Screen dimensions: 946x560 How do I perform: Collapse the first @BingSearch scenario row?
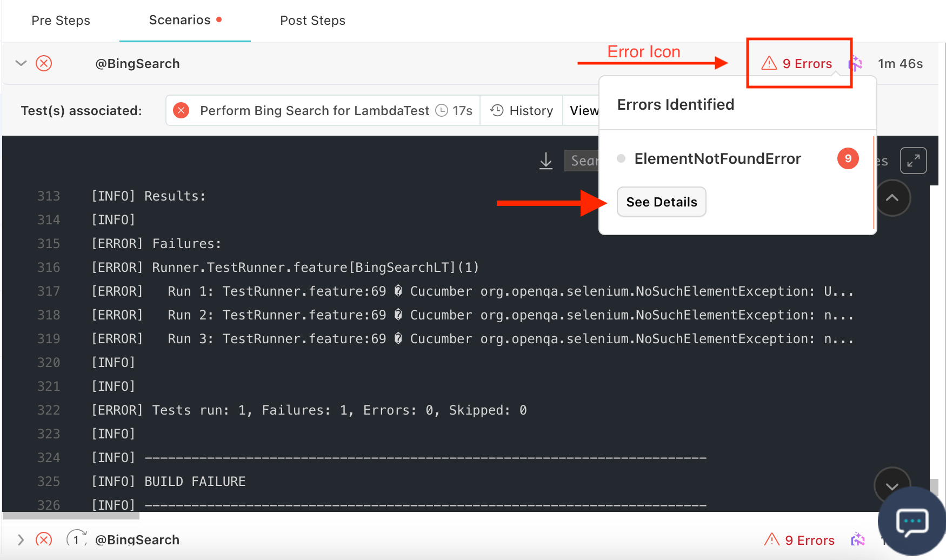coord(21,64)
